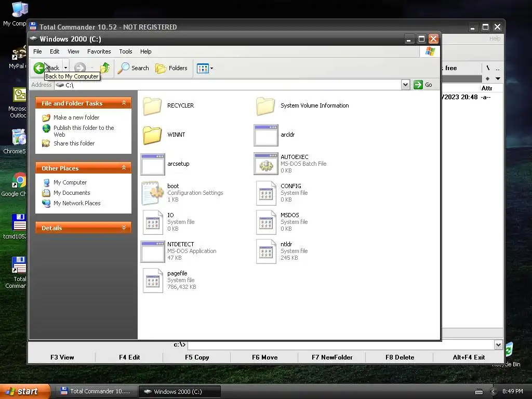
Task: Open Total Commander command line history dropdown
Action: coord(498,345)
